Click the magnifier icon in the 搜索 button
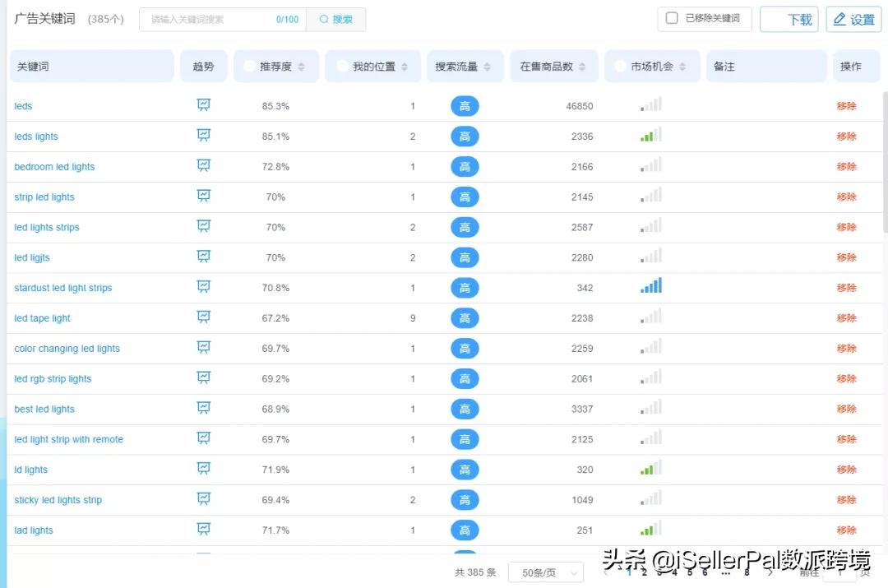888x588 pixels. [x=323, y=19]
